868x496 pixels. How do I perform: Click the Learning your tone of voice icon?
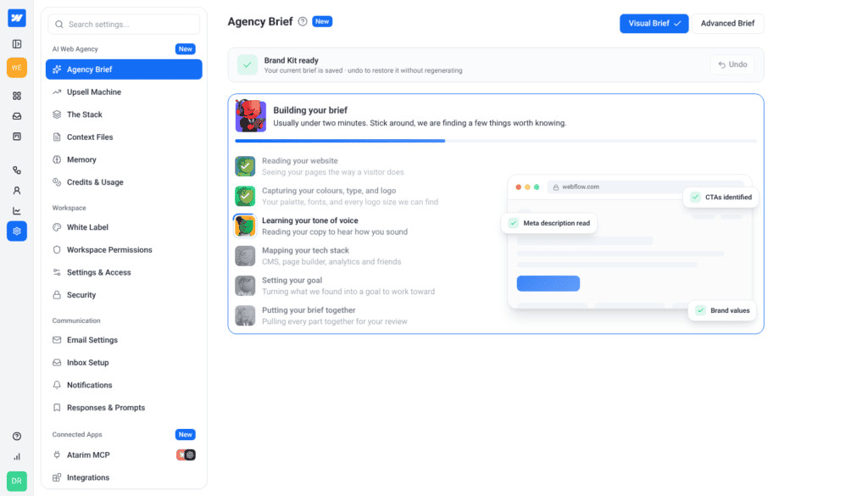pos(245,226)
